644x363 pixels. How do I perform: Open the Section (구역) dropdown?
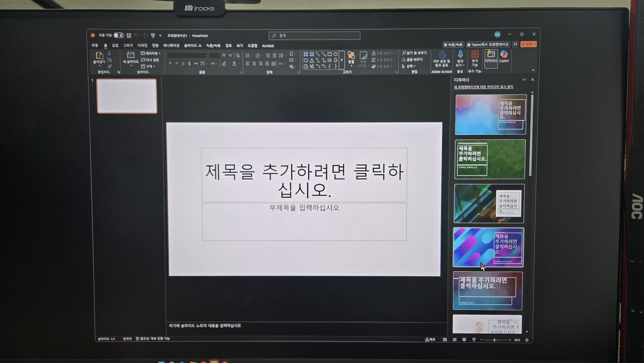click(x=148, y=66)
